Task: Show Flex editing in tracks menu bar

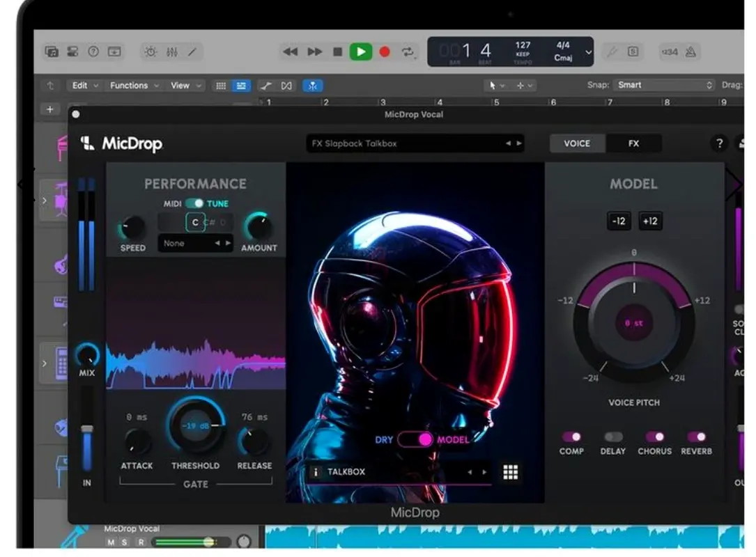Action: (286, 86)
